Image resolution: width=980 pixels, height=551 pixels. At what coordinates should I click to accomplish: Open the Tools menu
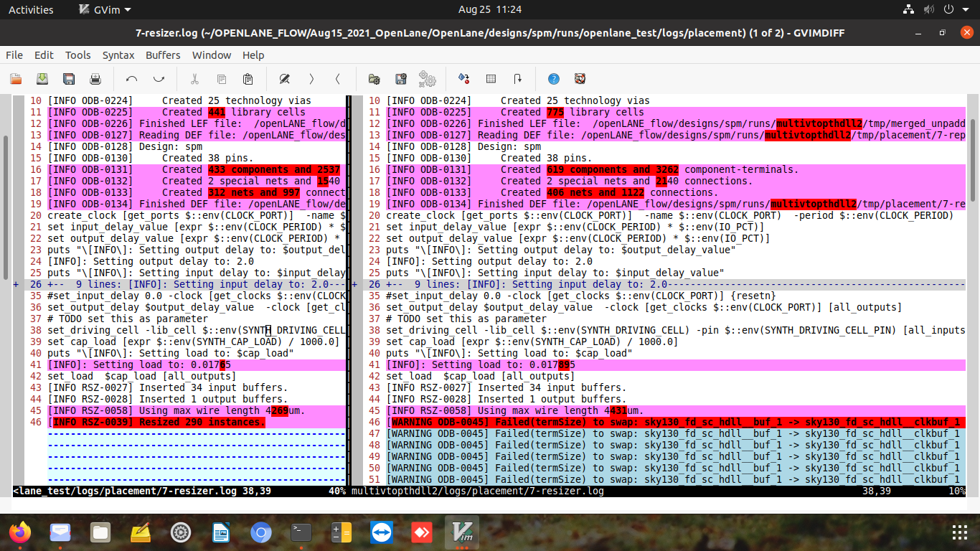click(x=77, y=55)
